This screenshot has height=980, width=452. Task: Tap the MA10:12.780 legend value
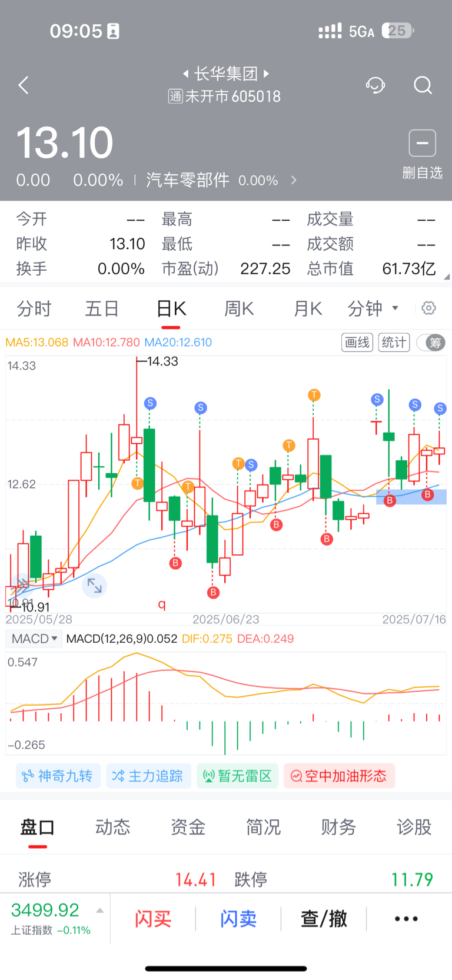(x=107, y=343)
